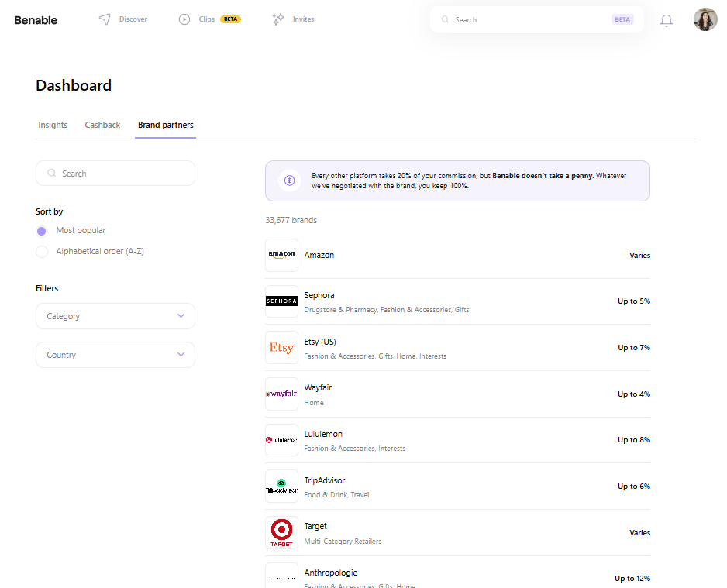Click the top search magnifier icon
The width and height of the screenshot is (727, 588).
coord(445,19)
